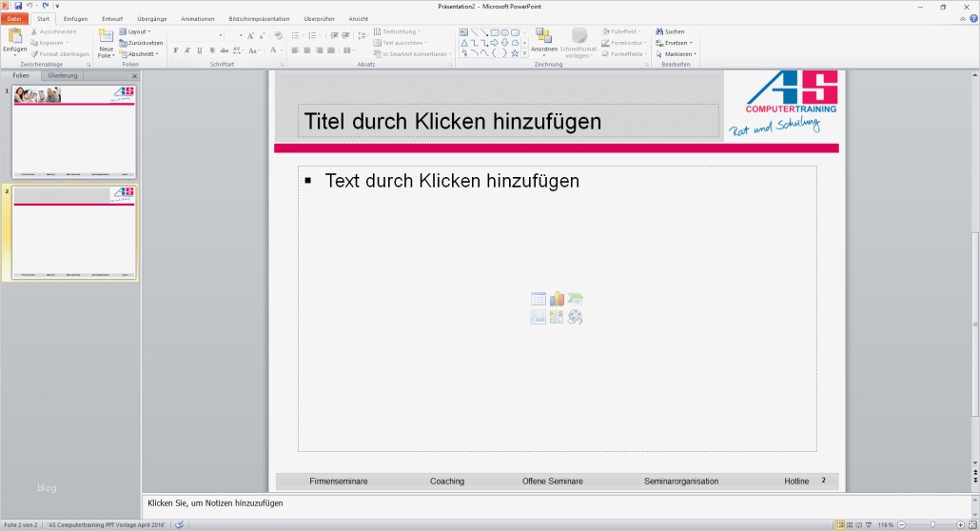The width and height of the screenshot is (980, 531).
Task: Switch to the Entwurf ribbon tab
Action: 112,19
